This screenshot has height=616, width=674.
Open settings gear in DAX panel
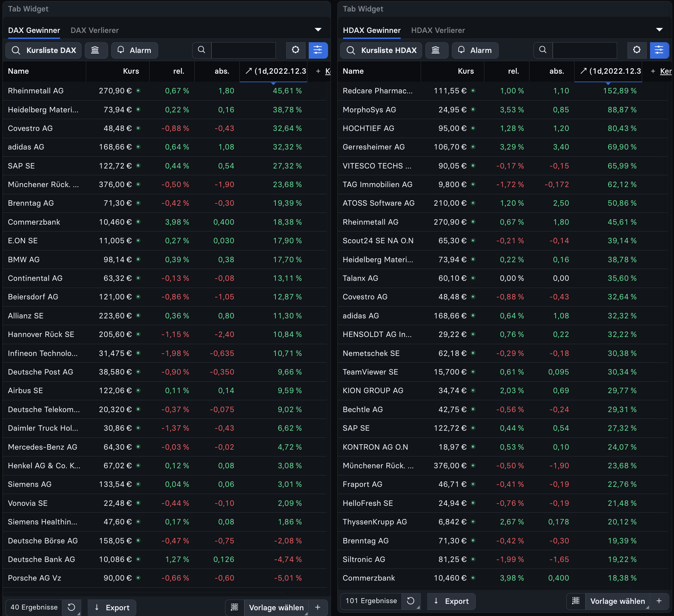click(296, 50)
